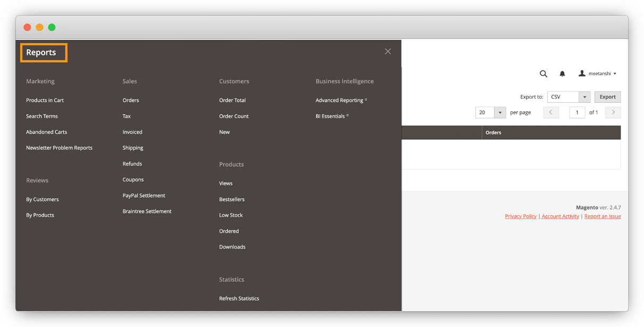Click the Export button
Viewport: 644px width, 327px height.
click(x=607, y=97)
